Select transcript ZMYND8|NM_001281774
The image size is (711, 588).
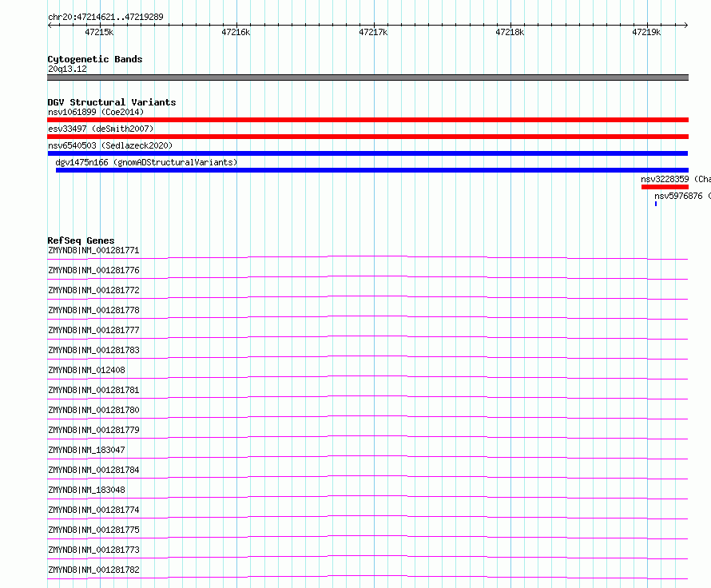click(93, 510)
